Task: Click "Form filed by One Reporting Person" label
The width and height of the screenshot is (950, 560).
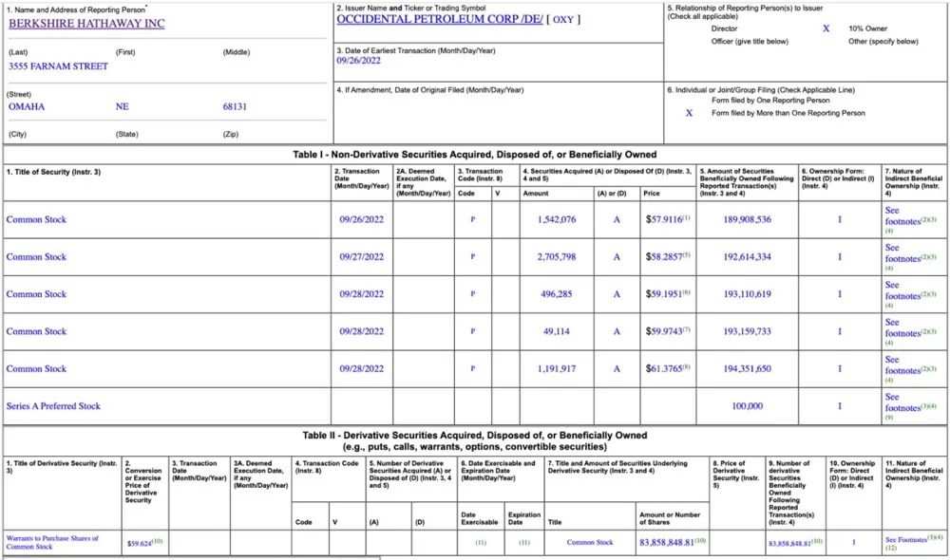Action: (770, 101)
